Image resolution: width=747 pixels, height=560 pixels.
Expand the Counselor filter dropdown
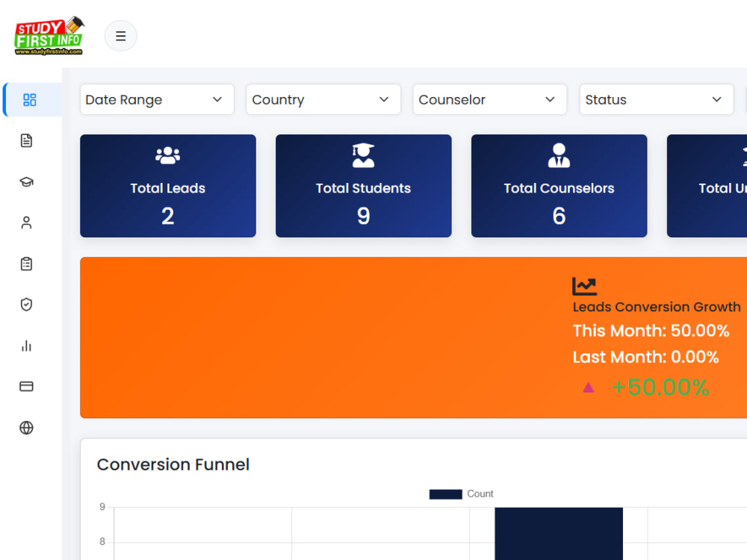pyautogui.click(x=490, y=99)
